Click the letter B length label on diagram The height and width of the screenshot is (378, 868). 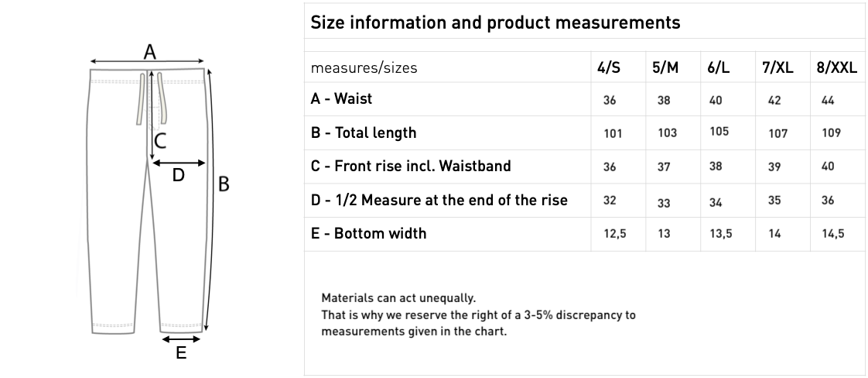[x=224, y=184]
